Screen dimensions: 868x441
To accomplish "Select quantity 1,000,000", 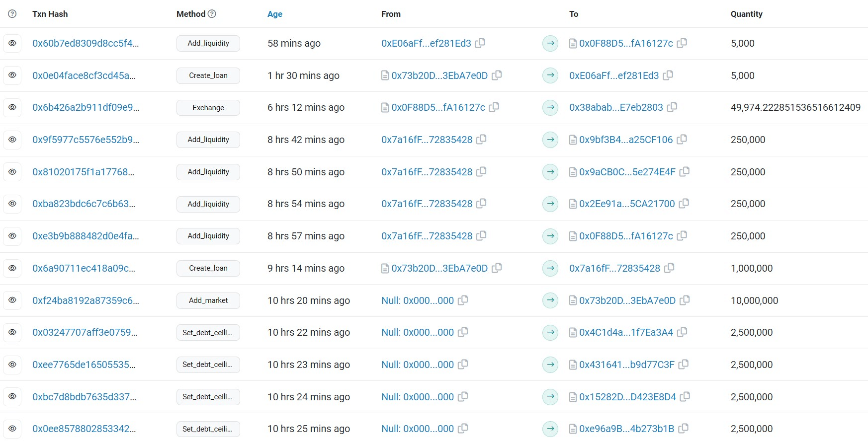I will coord(752,268).
